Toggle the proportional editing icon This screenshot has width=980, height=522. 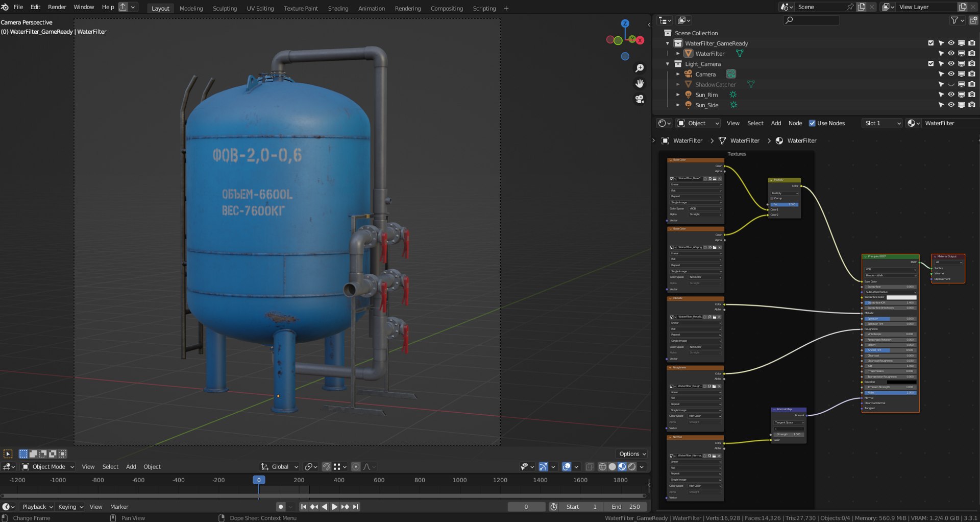click(x=356, y=467)
